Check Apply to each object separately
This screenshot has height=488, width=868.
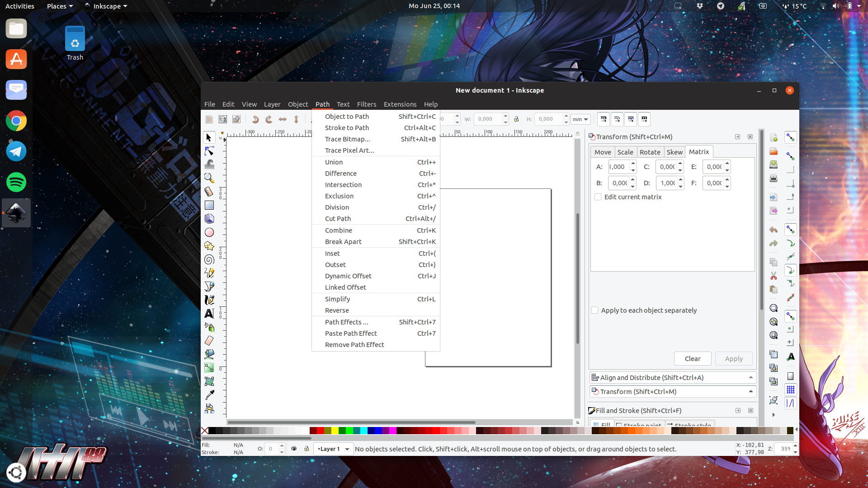tap(595, 310)
